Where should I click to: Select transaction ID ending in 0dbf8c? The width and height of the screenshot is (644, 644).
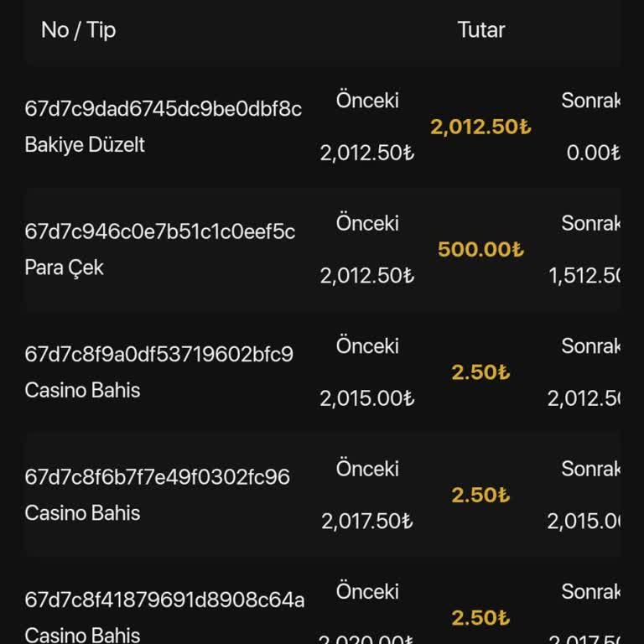pos(164,109)
